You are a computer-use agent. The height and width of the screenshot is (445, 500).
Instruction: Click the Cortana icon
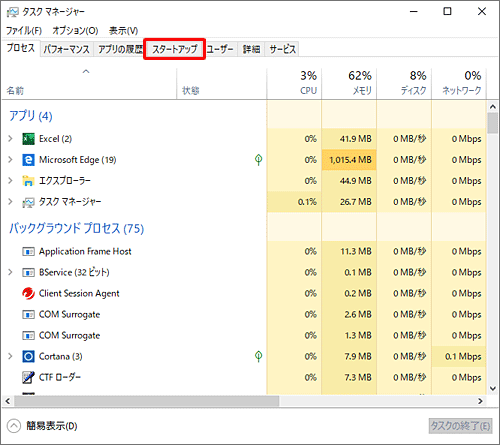pos(28,356)
